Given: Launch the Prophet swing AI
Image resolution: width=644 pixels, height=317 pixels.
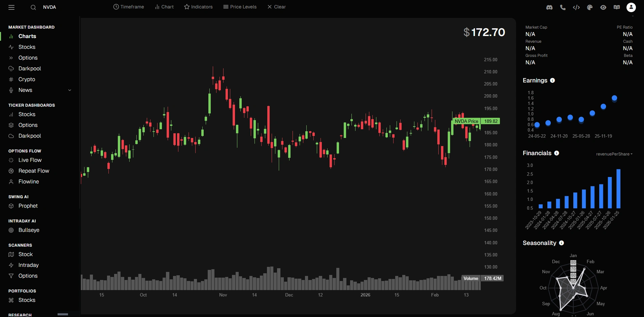Looking at the screenshot, I should (28, 206).
